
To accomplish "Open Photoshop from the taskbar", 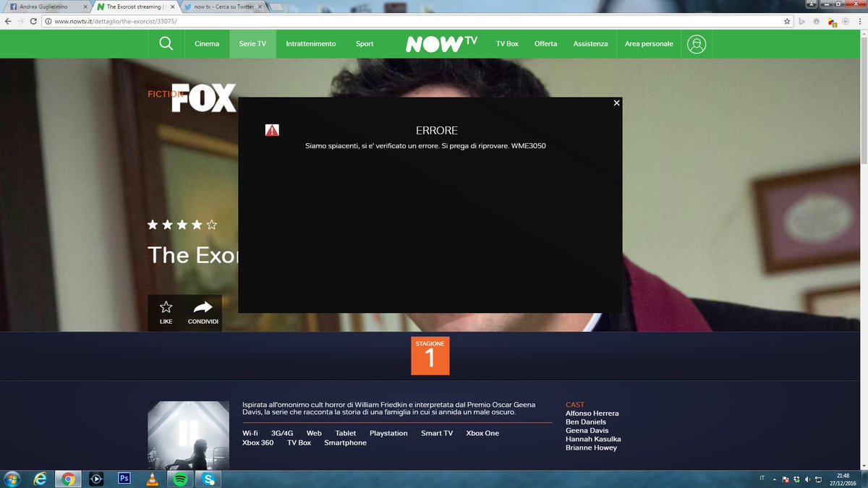I will click(124, 479).
